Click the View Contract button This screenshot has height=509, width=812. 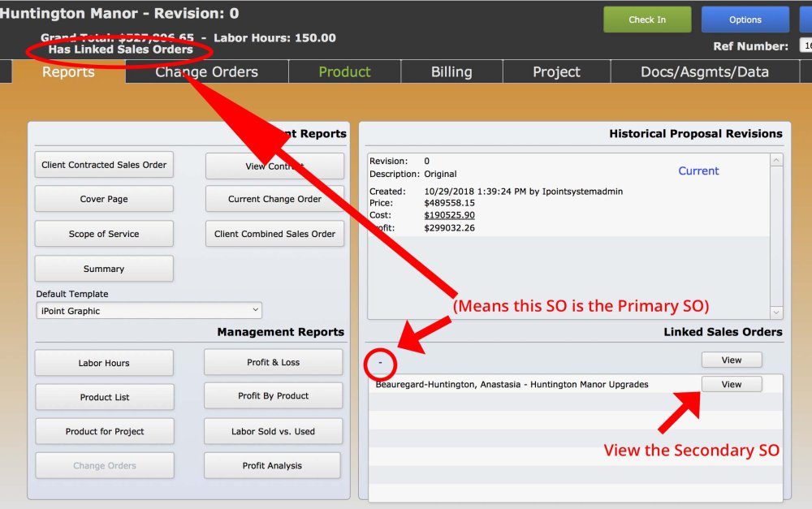[x=274, y=166]
